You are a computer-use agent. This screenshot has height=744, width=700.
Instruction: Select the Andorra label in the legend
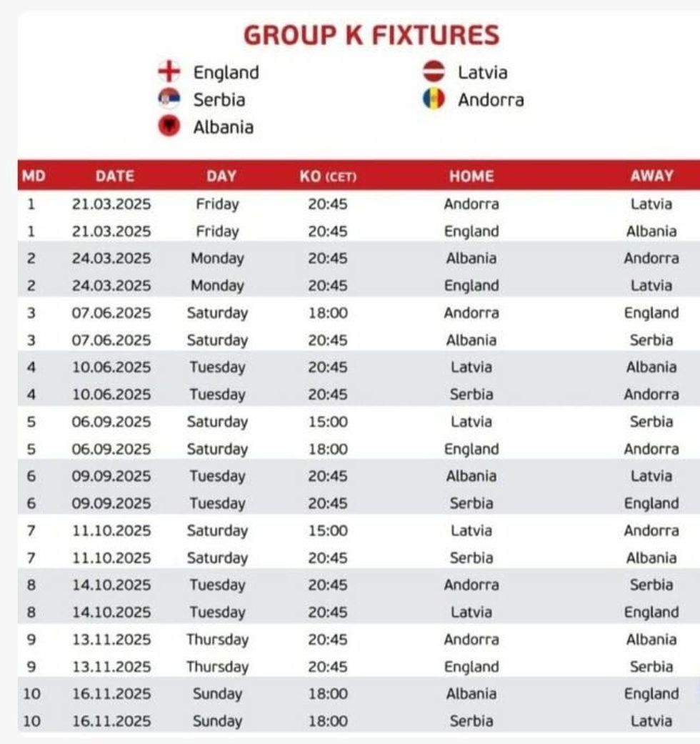tap(491, 99)
